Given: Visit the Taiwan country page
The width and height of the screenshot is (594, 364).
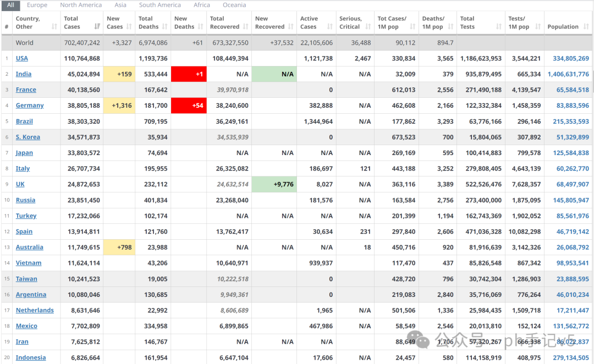Looking at the screenshot, I should tap(26, 279).
